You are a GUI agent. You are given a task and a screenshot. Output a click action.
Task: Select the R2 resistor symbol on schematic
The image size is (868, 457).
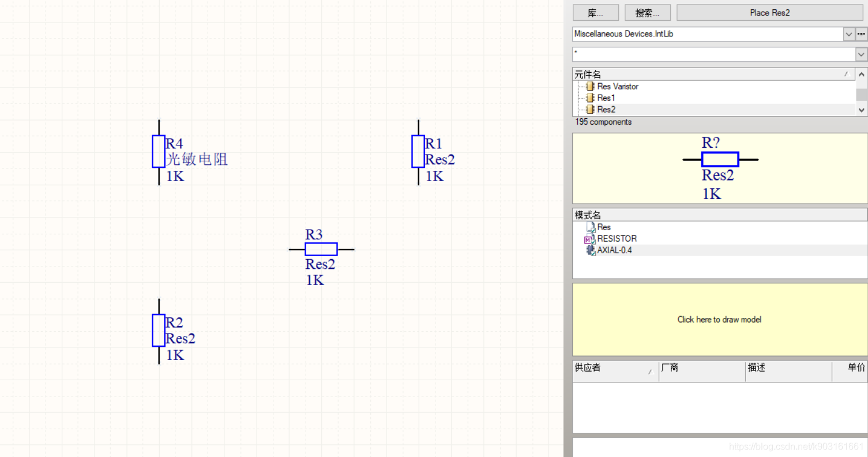(159, 331)
